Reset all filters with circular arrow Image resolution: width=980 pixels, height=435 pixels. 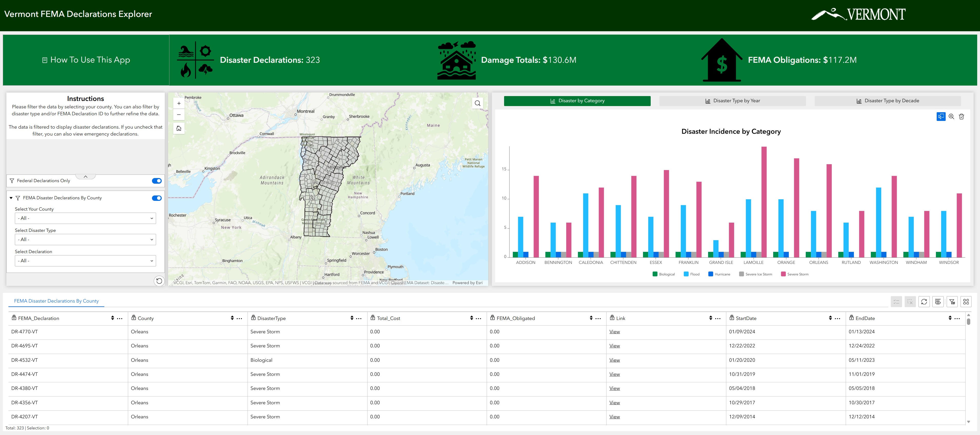coord(159,281)
